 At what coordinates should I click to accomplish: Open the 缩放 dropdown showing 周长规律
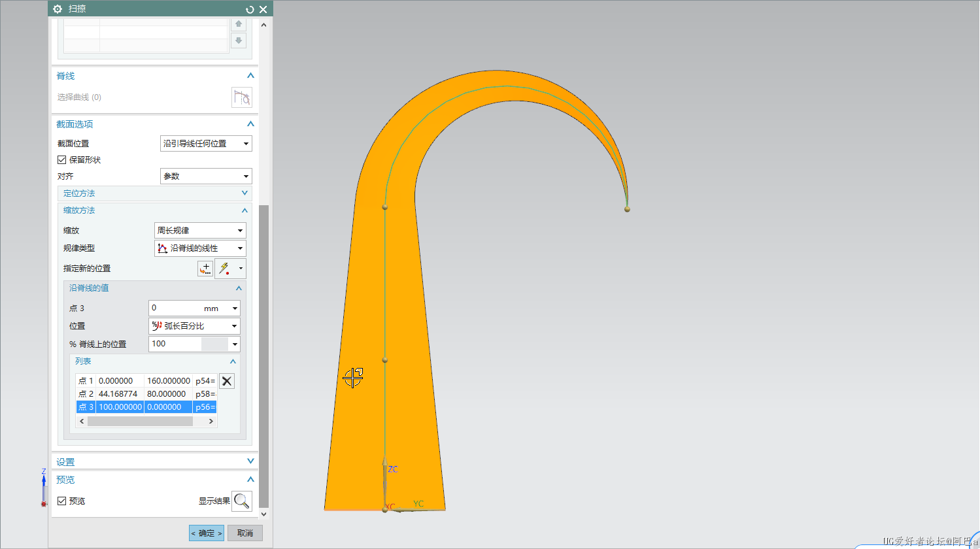pos(200,231)
